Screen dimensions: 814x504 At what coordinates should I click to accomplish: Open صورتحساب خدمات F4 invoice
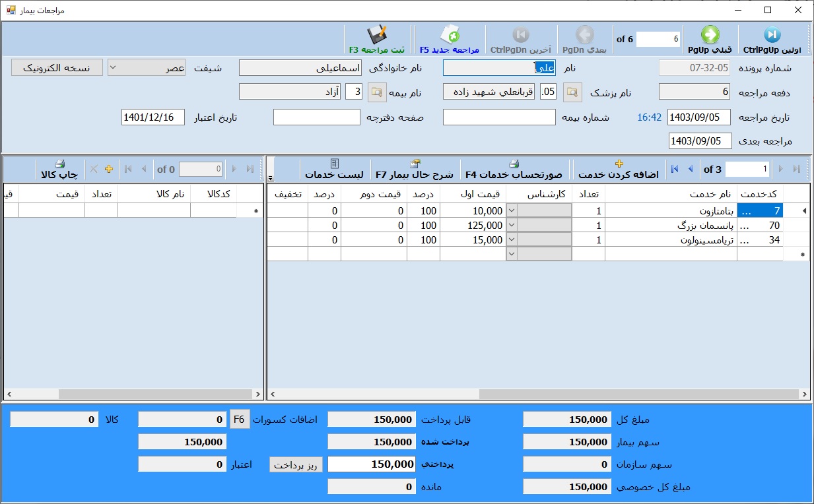coord(514,170)
